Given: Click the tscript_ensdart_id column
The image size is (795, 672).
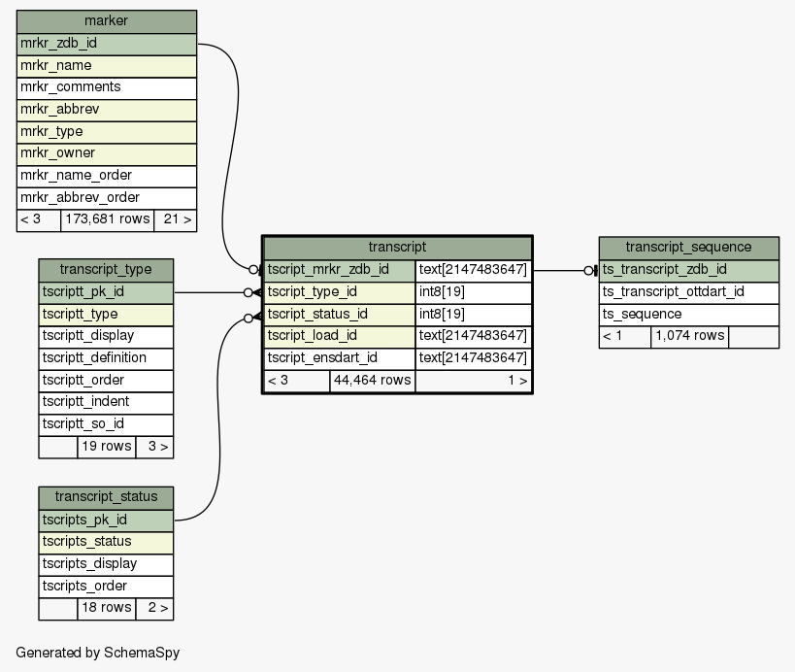Looking at the screenshot, I should tap(340, 358).
